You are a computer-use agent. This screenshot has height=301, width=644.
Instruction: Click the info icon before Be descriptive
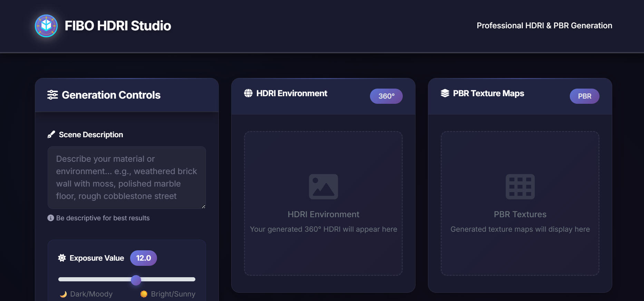pos(51,218)
